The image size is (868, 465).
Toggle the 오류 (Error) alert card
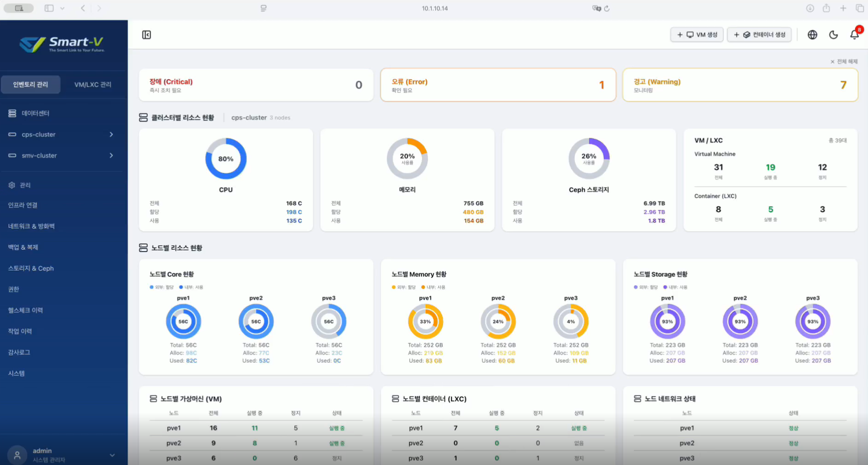click(498, 85)
